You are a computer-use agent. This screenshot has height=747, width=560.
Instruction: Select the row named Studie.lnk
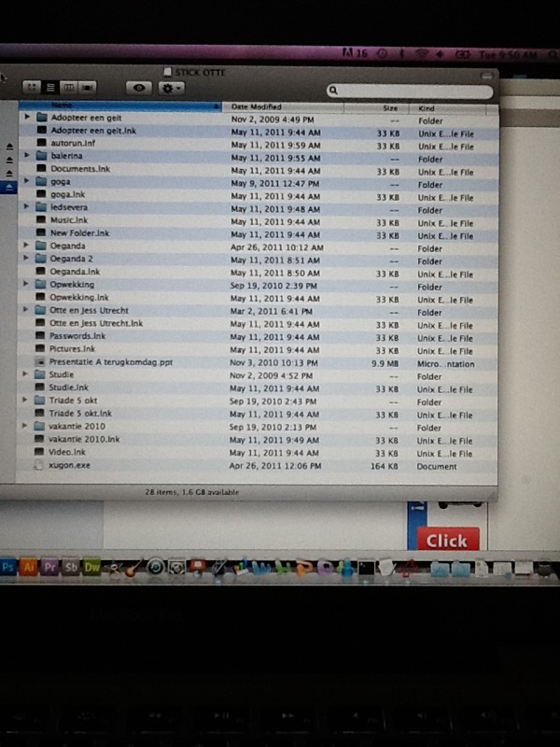click(258, 388)
